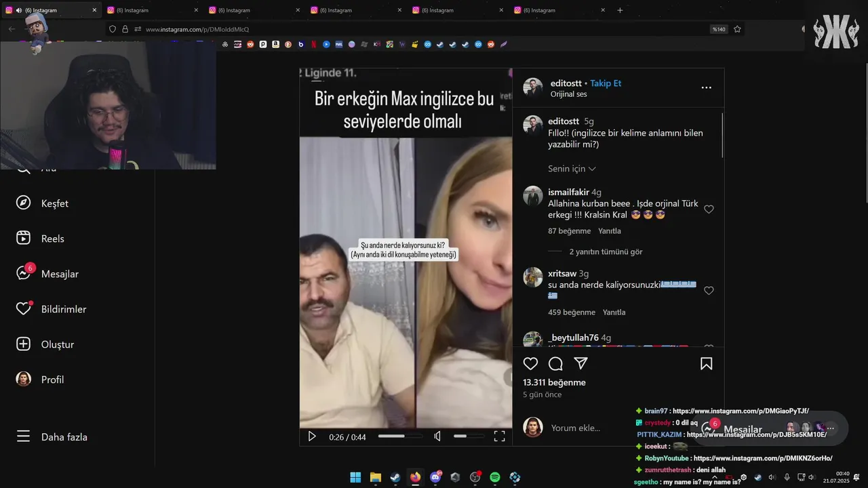Open ismailfakir's profile avatar
Image resolution: width=868 pixels, height=488 pixels.
click(533, 196)
